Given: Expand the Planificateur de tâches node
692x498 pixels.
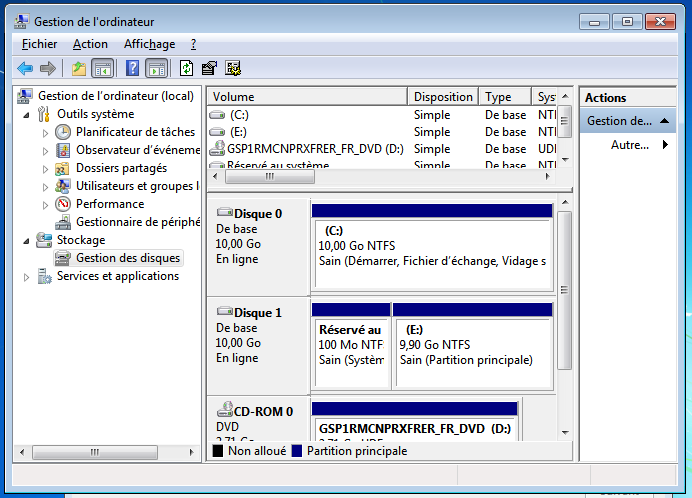Looking at the screenshot, I should 45,132.
